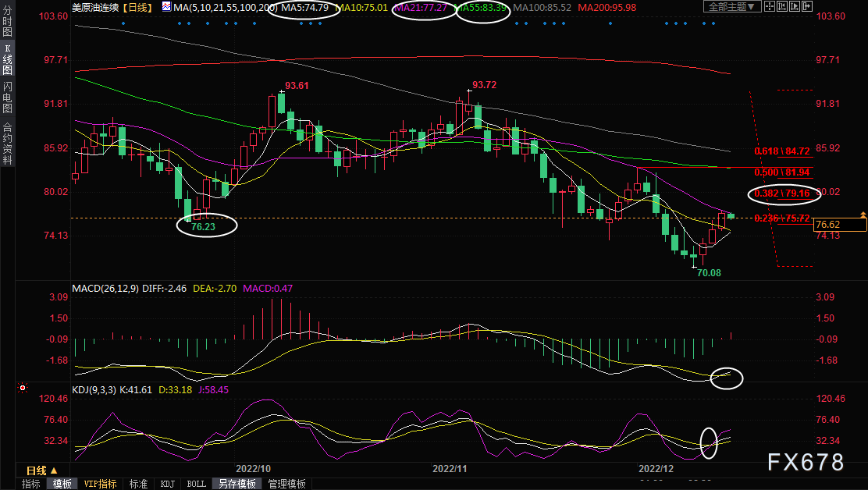The image size is (868, 490).
Task: Click the small orange arrow above the 76.62 price tag
Action: coord(863,214)
